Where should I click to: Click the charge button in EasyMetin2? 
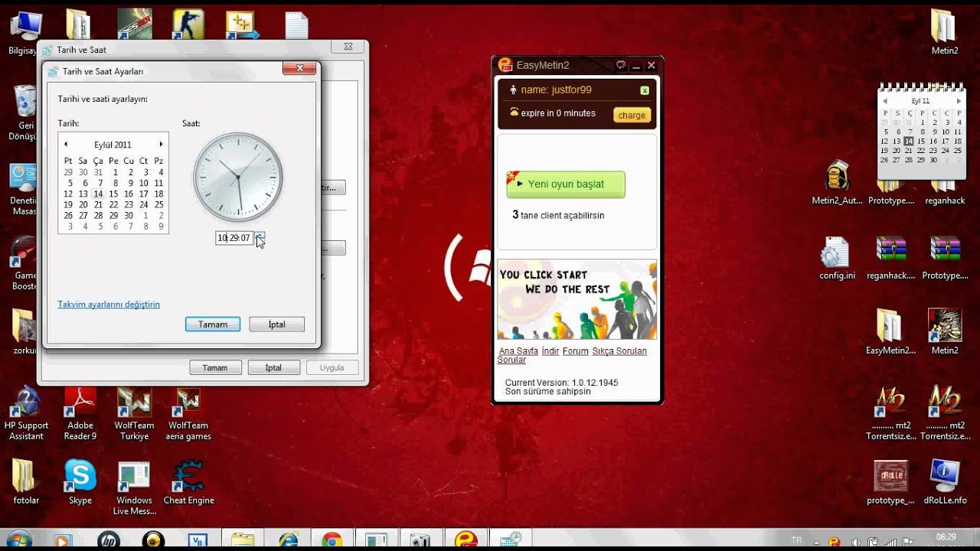pyautogui.click(x=632, y=115)
